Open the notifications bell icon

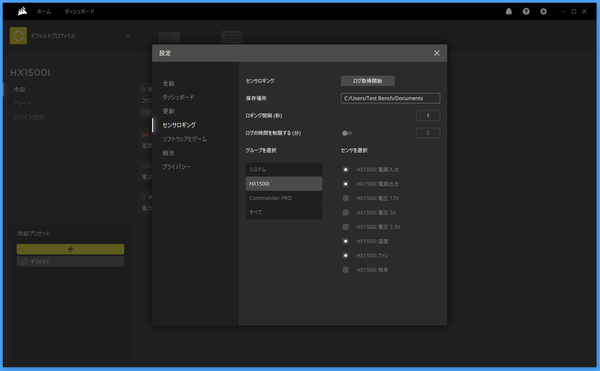click(509, 11)
